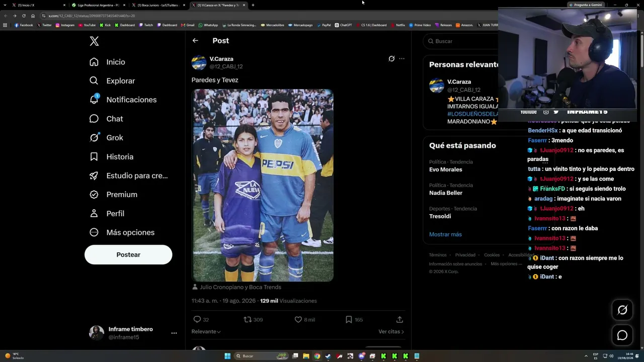Expand Más opciones in the footer

[506, 264]
